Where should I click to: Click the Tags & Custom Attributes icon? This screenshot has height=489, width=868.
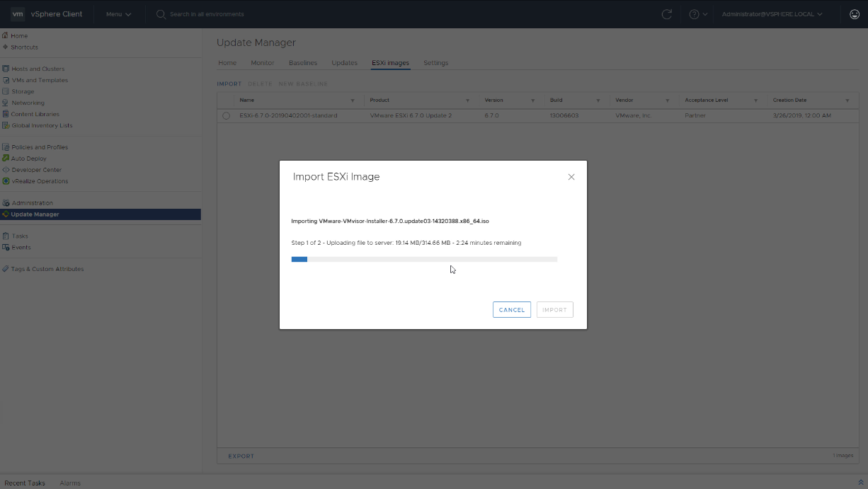[x=6, y=269]
